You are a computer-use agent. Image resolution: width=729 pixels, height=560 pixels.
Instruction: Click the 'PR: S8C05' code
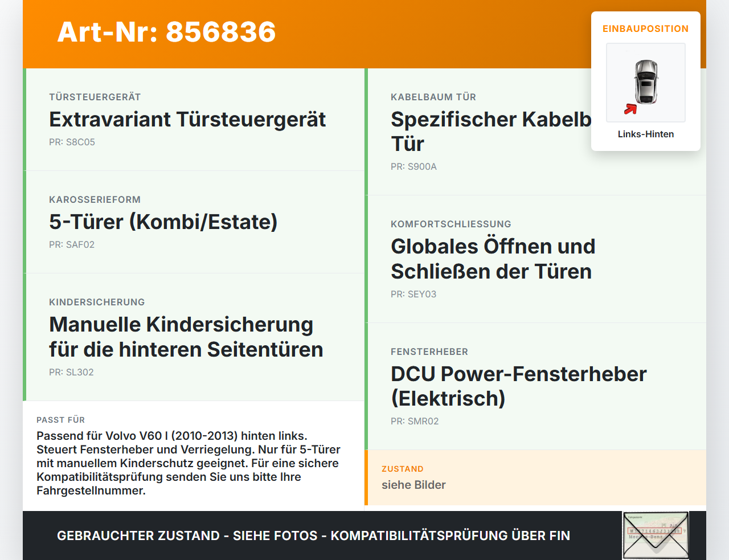(x=72, y=142)
